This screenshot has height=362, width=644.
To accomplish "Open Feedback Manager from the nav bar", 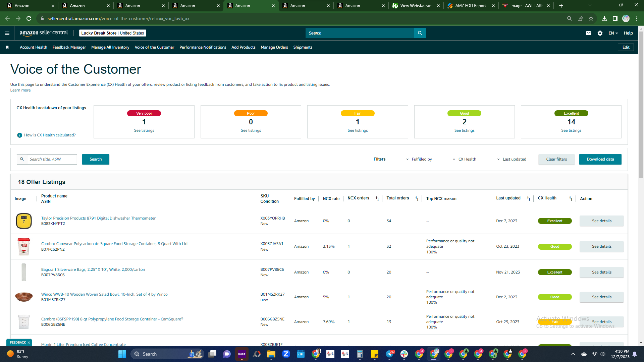I will (69, 47).
